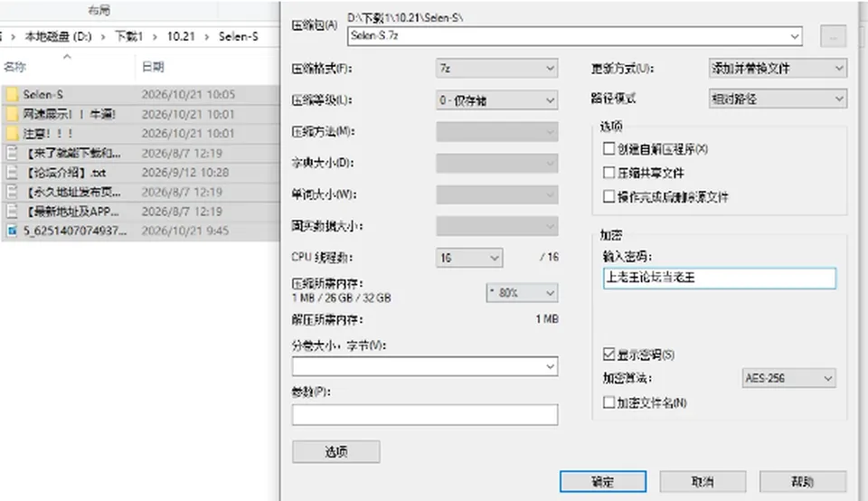Click the 取消 button
The width and height of the screenshot is (868, 501).
(x=703, y=482)
